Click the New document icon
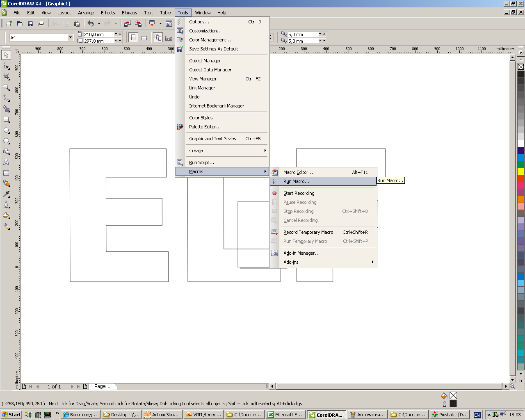Viewport: 525px width, 420px height. pos(9,23)
